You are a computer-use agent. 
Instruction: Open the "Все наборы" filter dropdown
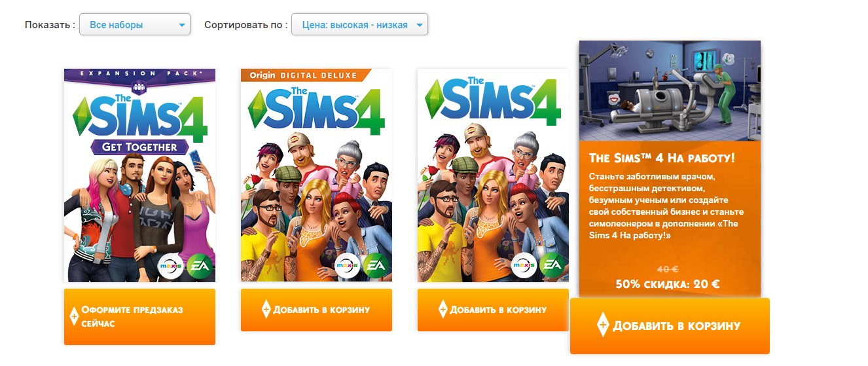(135, 25)
